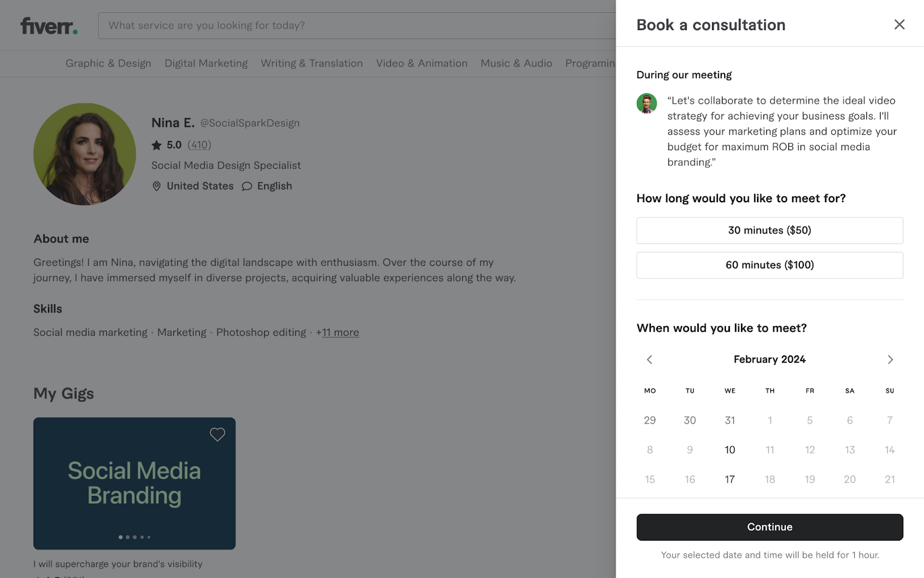Select January 30 in calendar
Viewport: 924px width, 578px height.
pos(690,420)
